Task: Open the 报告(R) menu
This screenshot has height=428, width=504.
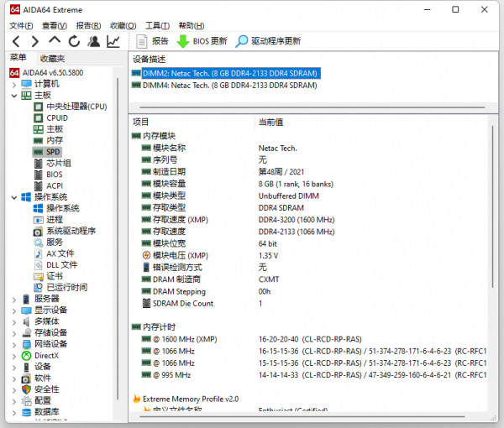Action: click(x=89, y=26)
